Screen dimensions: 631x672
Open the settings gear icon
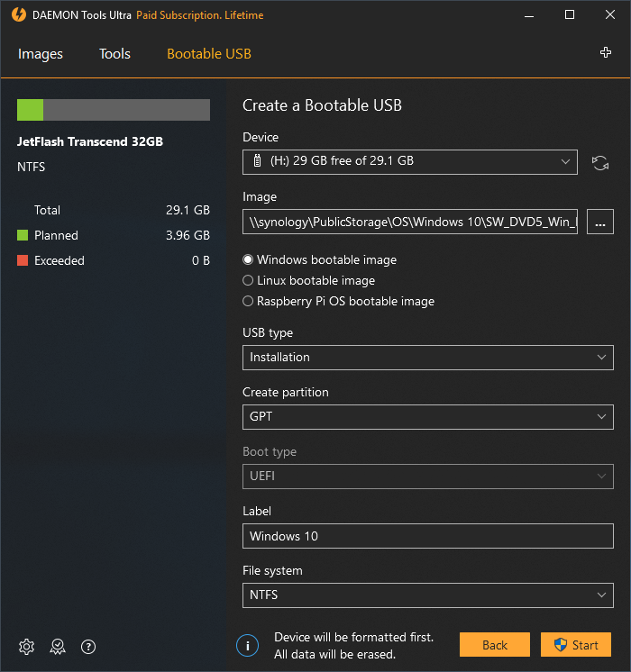tap(27, 646)
